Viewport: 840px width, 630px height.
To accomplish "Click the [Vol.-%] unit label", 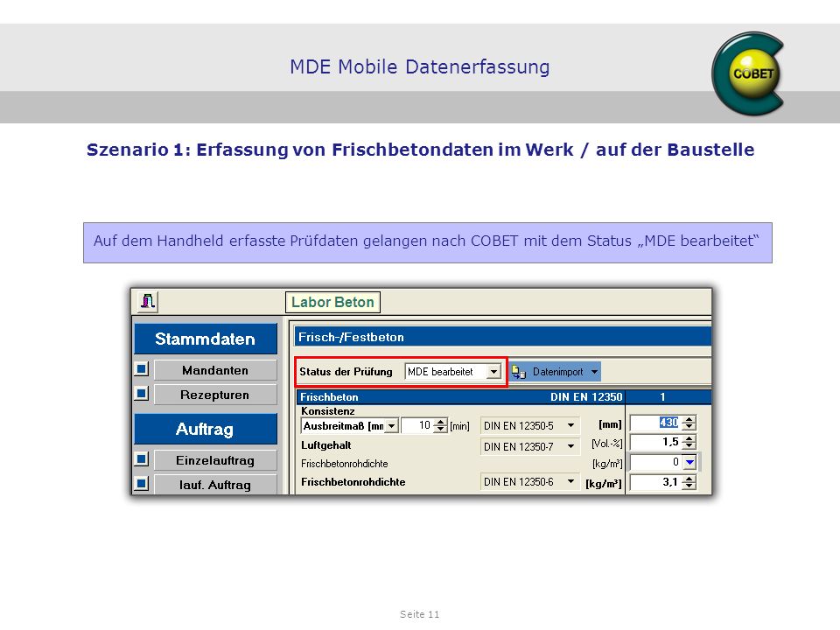I will click(607, 444).
